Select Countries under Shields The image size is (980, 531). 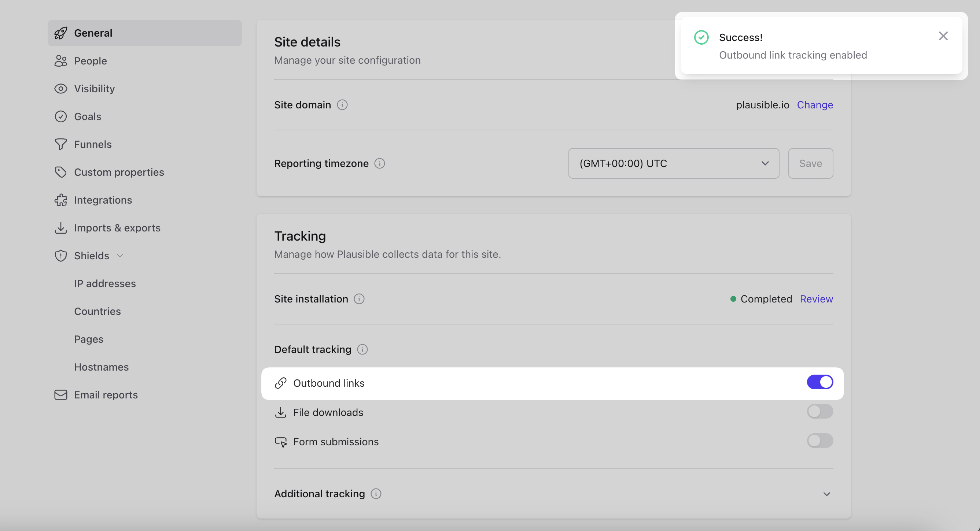pos(97,311)
